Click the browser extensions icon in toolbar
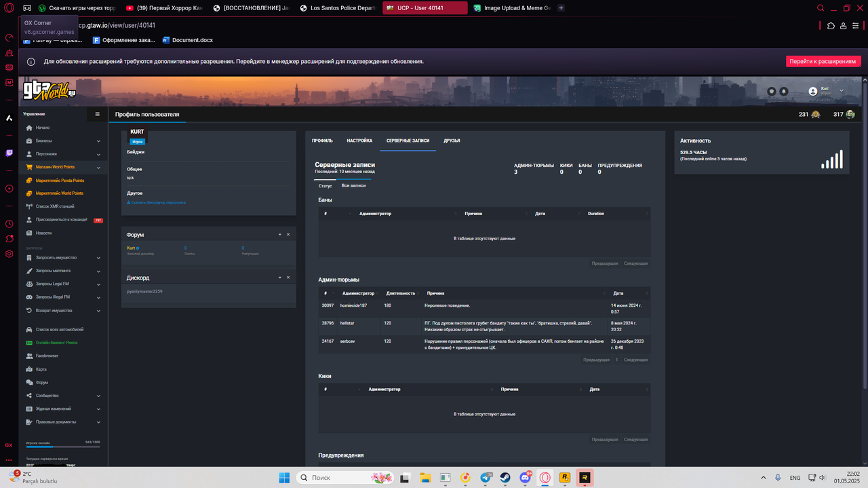Viewport: 868px width, 488px height. (x=831, y=26)
